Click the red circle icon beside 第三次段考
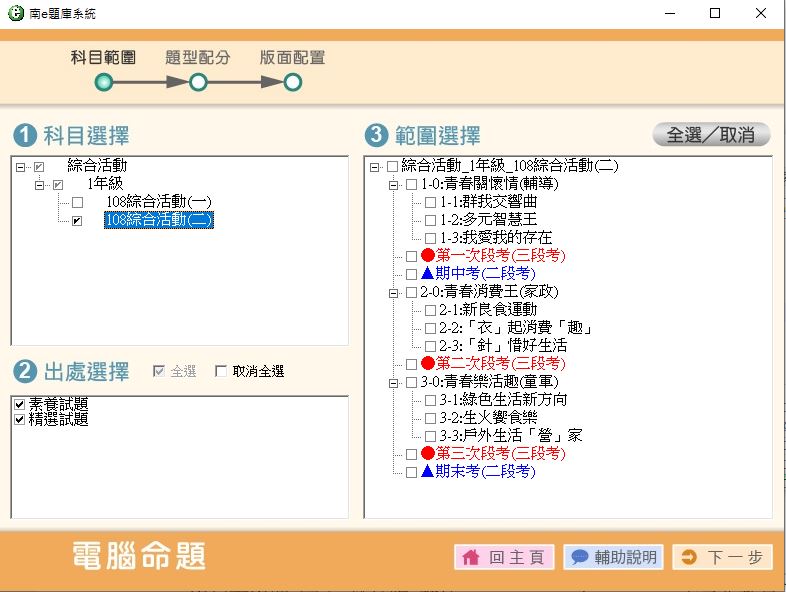The width and height of the screenshot is (786, 592). pos(428,454)
